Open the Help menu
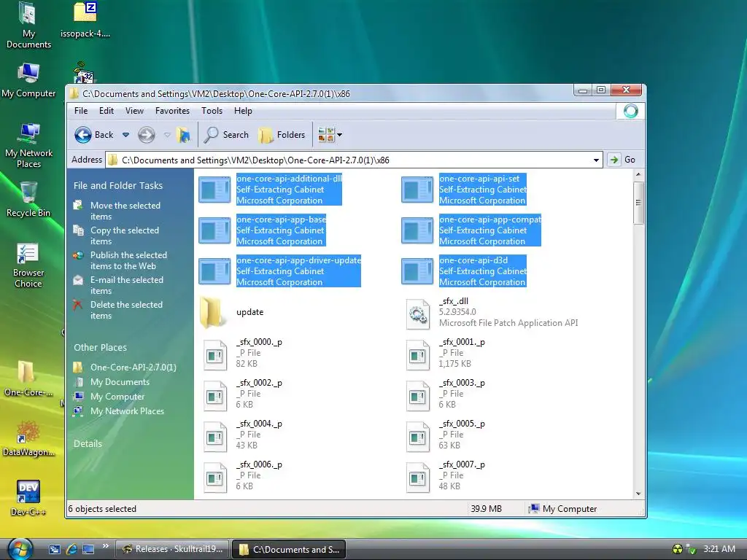The image size is (747, 560). tap(243, 111)
